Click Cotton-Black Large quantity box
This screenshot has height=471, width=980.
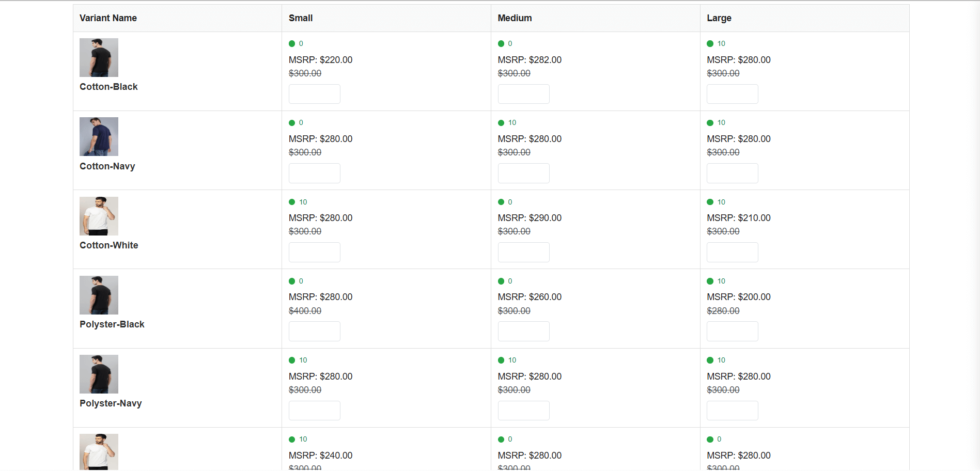[732, 94]
